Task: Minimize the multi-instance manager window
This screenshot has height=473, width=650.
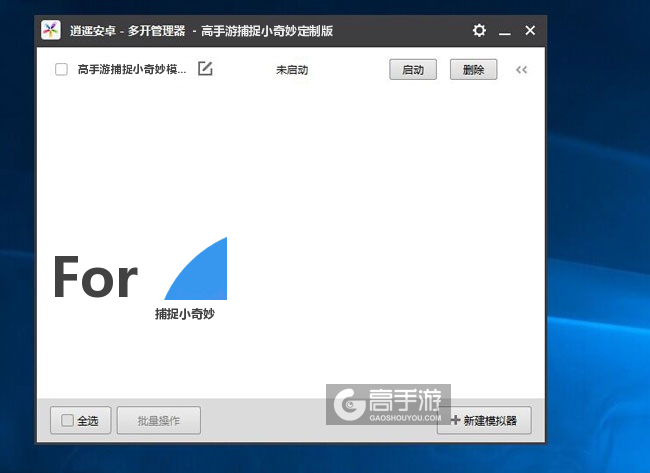Action: pyautogui.click(x=504, y=31)
